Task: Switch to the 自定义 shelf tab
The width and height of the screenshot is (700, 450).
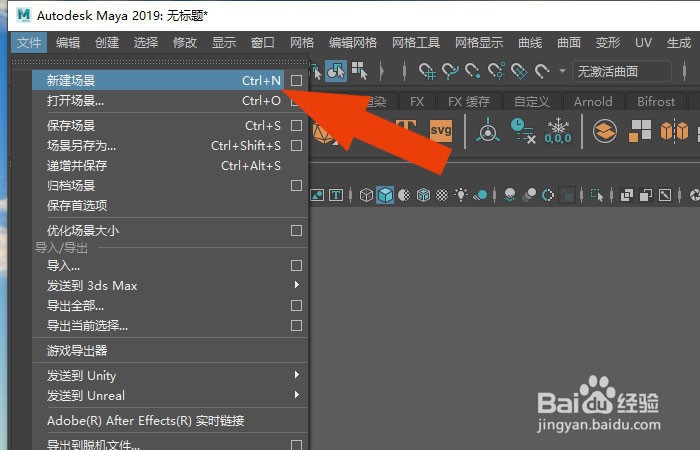Action: (532, 102)
